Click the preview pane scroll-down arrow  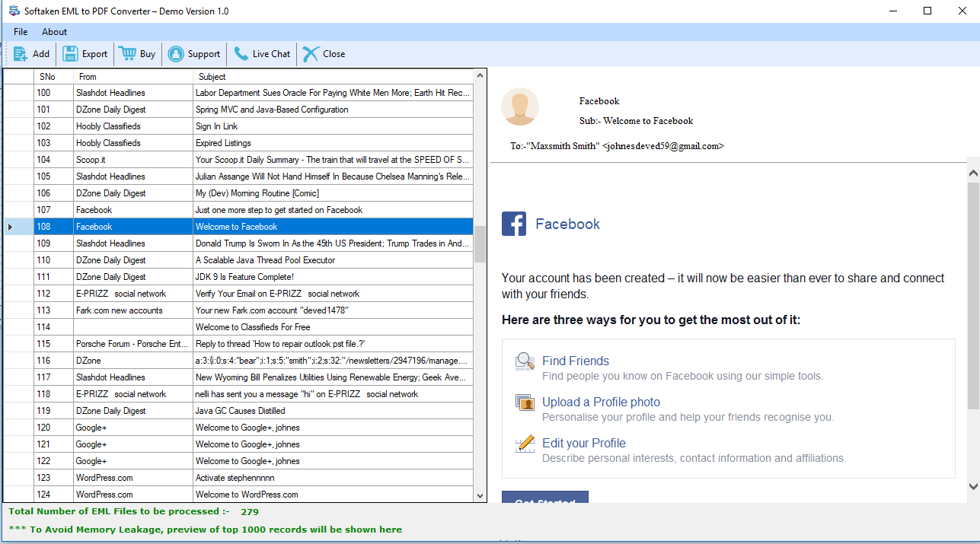coord(974,485)
